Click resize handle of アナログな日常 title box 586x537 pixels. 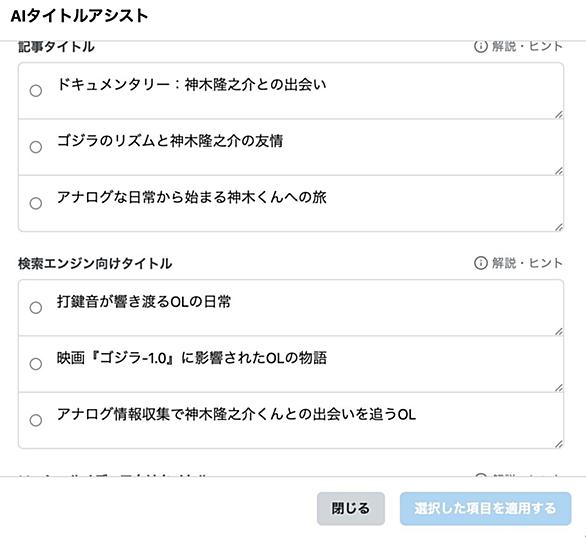pos(559,227)
